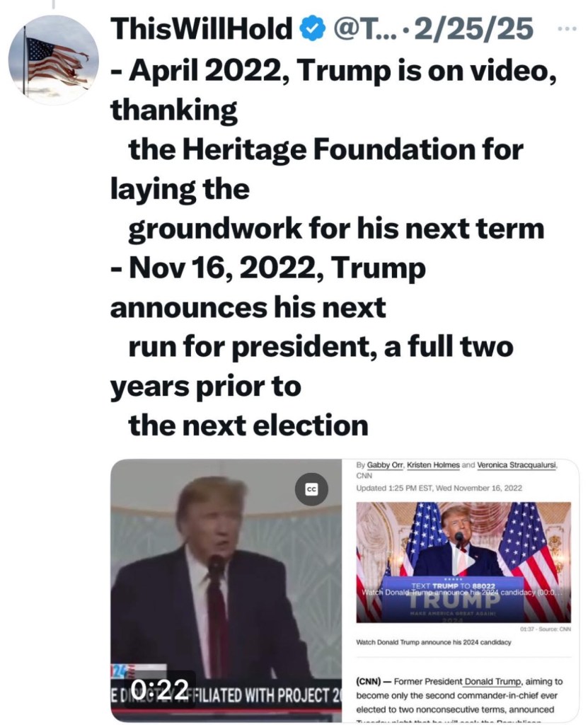Screen dimensions: 588x725
Task: Click the 'Updated 1:25 PM EST' dateline
Action: click(x=439, y=488)
